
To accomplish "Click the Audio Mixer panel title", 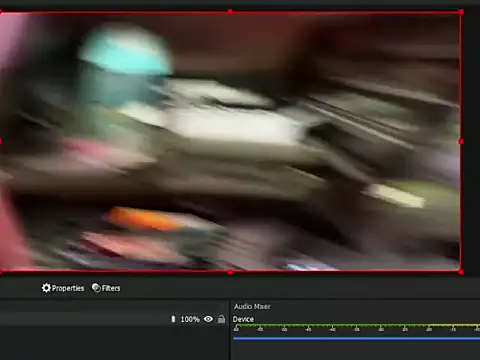I will 252,306.
